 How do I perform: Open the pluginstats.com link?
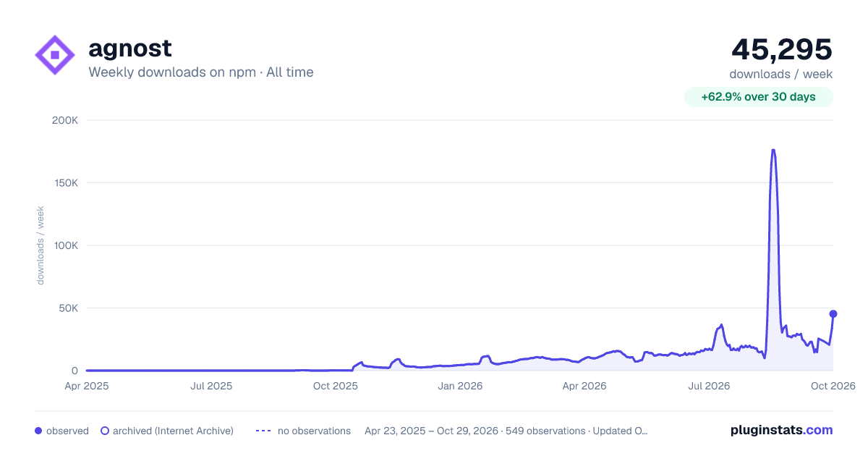(782, 430)
